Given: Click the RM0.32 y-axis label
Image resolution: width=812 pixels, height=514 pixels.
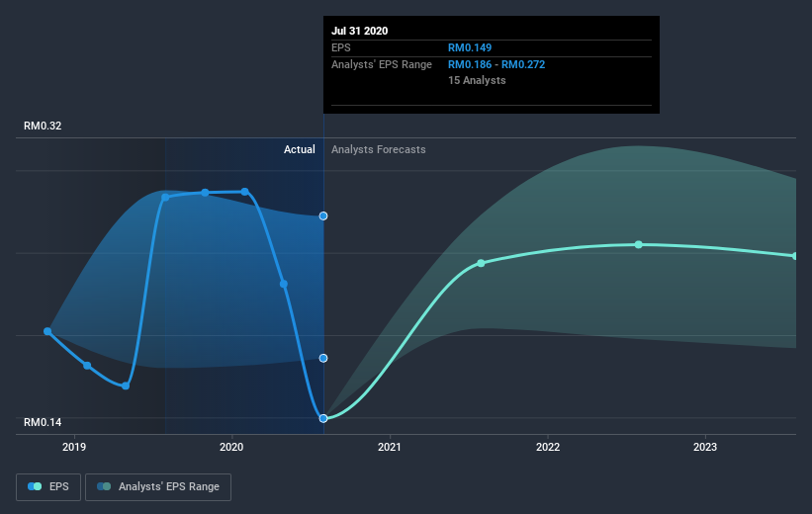Looking at the screenshot, I should coord(43,126).
